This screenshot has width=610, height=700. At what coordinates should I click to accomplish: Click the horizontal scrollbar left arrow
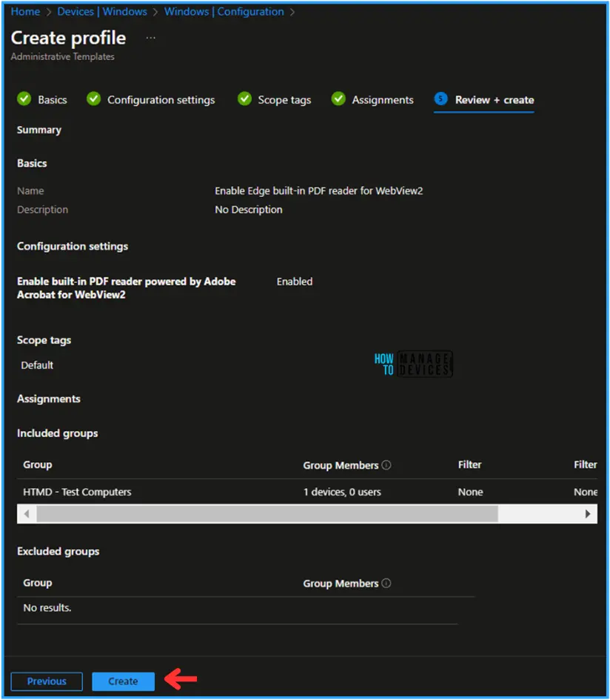click(27, 514)
